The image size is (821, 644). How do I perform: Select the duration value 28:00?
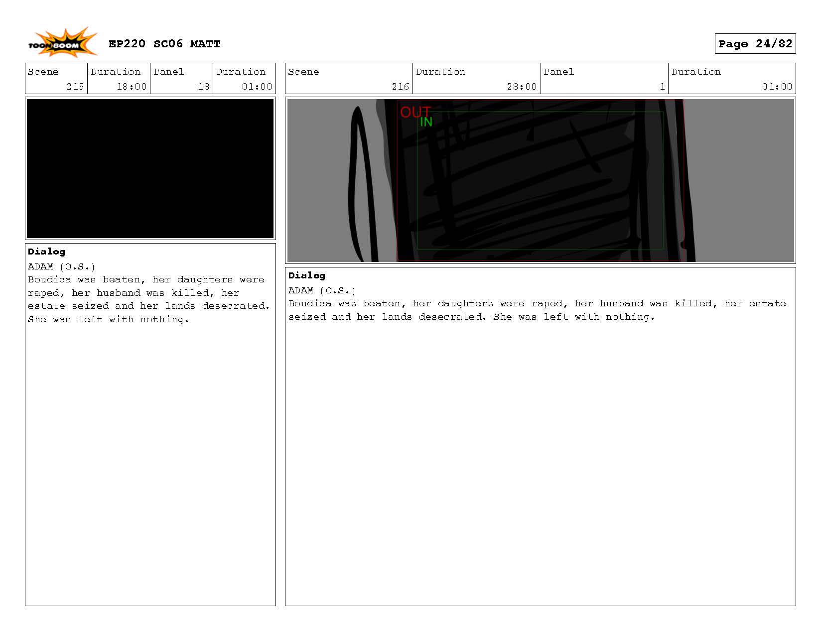pyautogui.click(x=522, y=87)
